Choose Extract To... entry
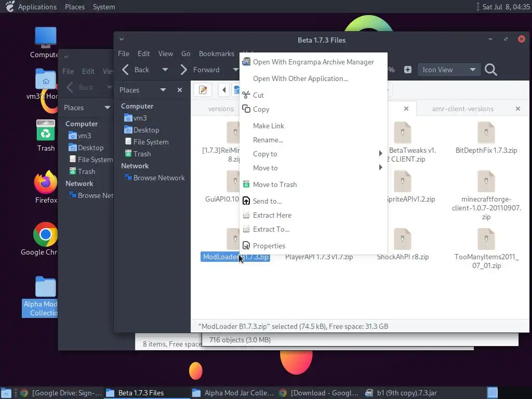The width and height of the screenshot is (532, 399). [313, 229]
